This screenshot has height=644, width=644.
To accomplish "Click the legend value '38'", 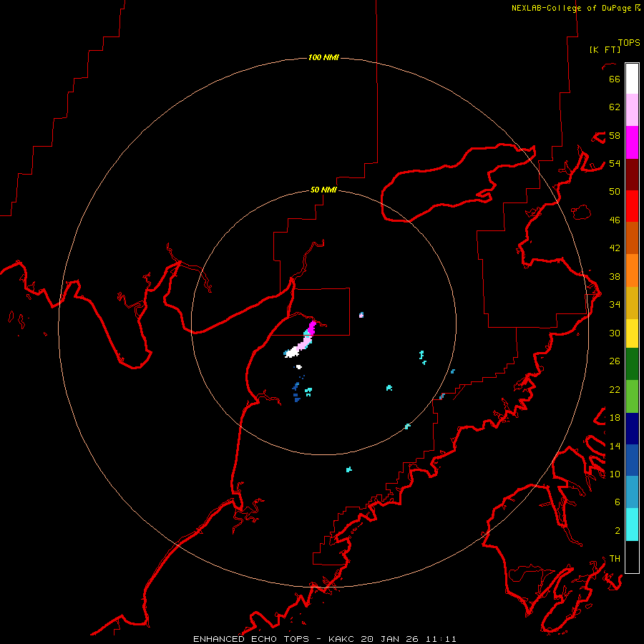I will coord(615,276).
